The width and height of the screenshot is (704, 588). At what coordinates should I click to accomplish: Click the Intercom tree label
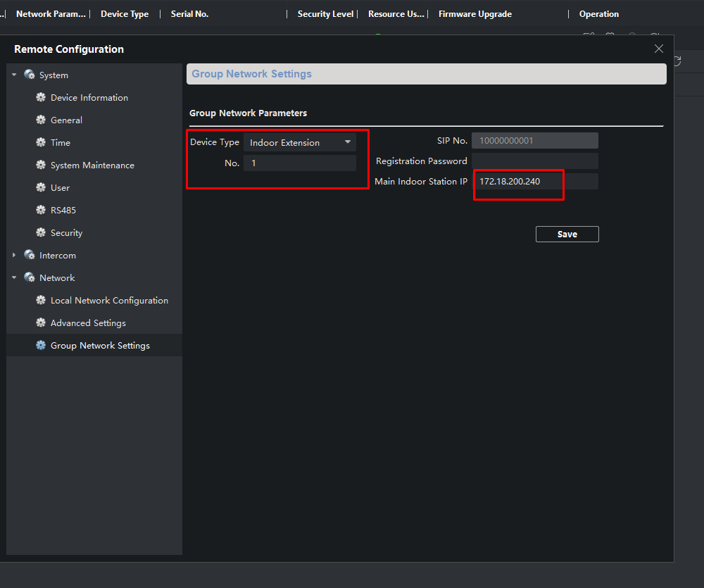58,255
